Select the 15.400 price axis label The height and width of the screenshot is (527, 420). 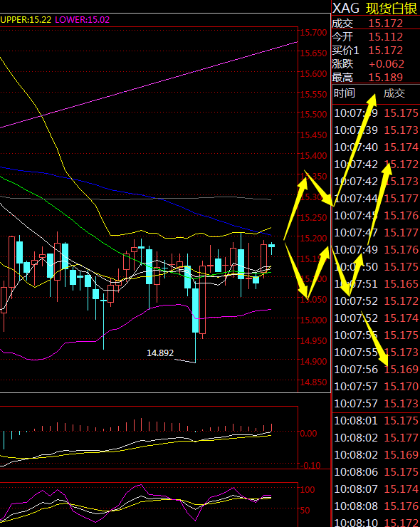click(x=313, y=156)
